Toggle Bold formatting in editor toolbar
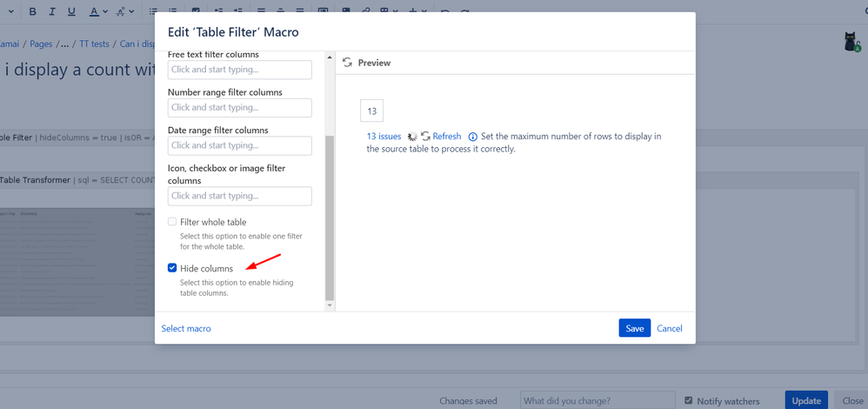The height and width of the screenshot is (409, 868). [33, 11]
